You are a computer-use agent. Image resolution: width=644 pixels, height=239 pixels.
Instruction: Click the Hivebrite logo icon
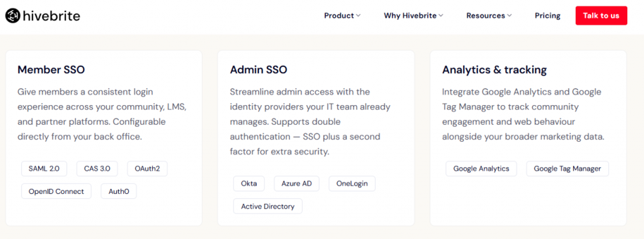(x=13, y=16)
